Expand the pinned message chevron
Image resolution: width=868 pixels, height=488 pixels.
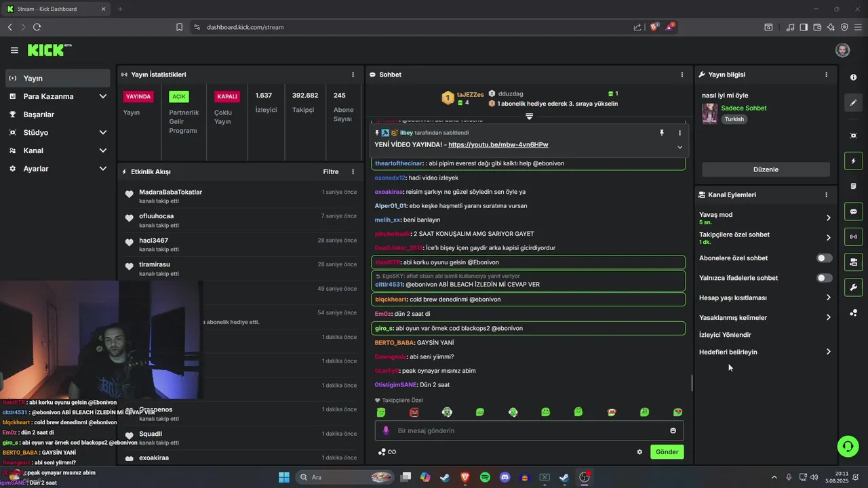tap(679, 147)
